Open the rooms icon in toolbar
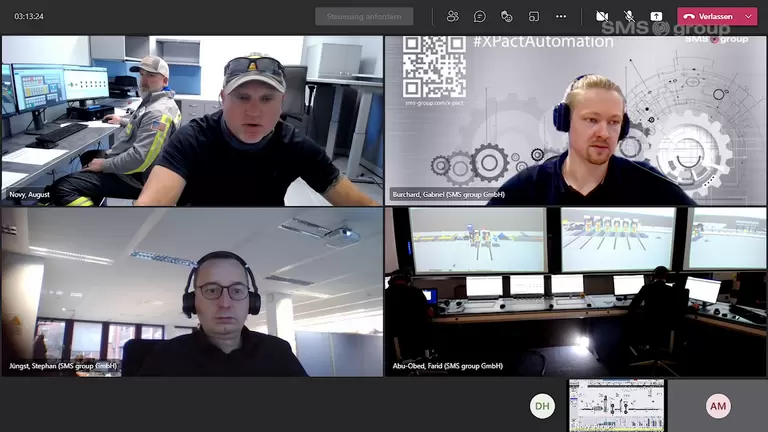 click(x=534, y=16)
